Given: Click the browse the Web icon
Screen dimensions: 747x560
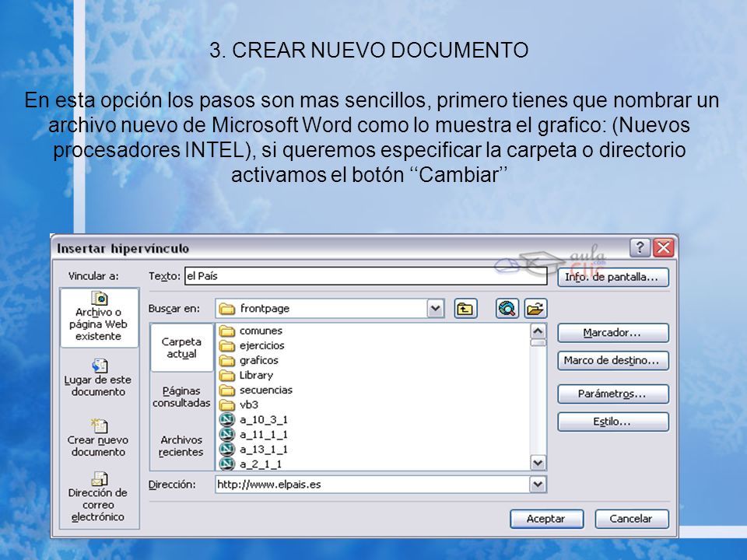Looking at the screenshot, I should (x=507, y=309).
